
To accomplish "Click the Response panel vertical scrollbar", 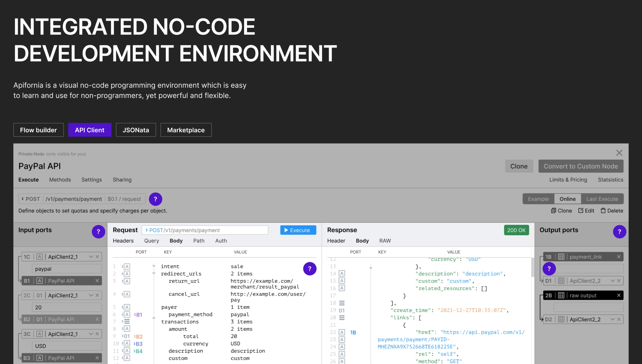I will (532, 267).
